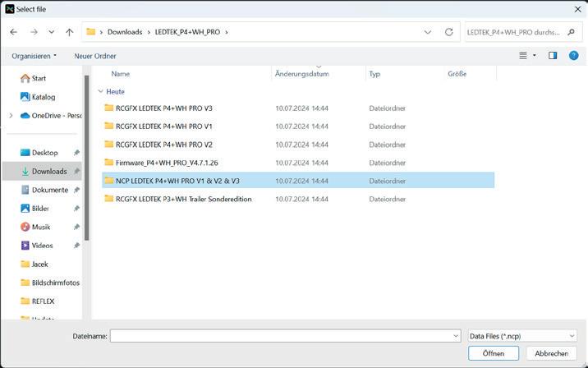
Task: Click the pin icon next to Desktop
Action: (x=76, y=153)
